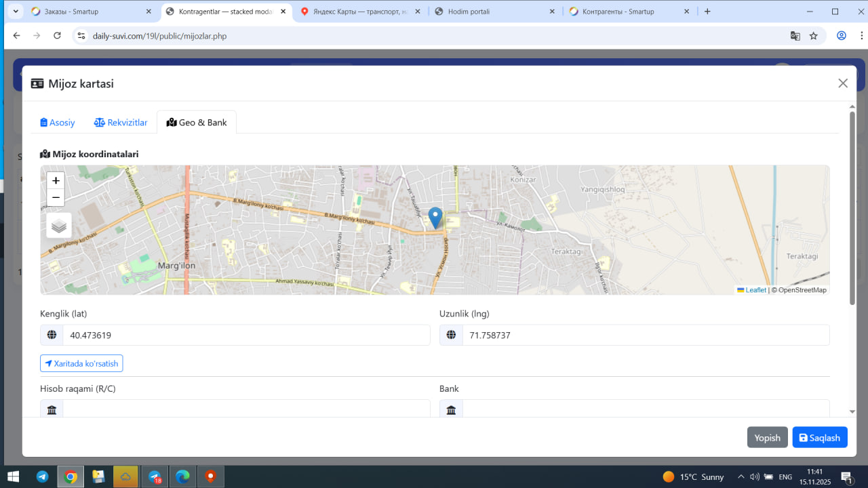Open the Chrome three-dot menu
868x488 pixels.
click(861, 36)
